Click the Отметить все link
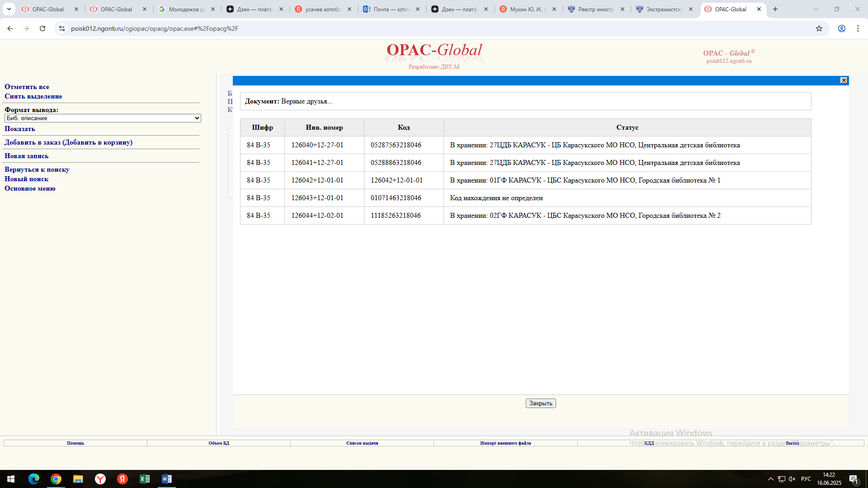This screenshot has width=868, height=488. click(27, 87)
